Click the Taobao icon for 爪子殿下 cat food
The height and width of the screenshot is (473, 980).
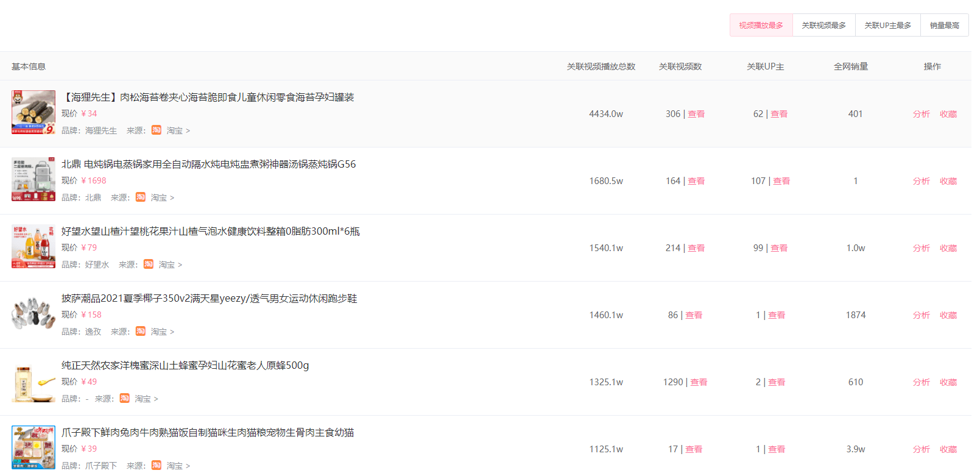(x=157, y=466)
